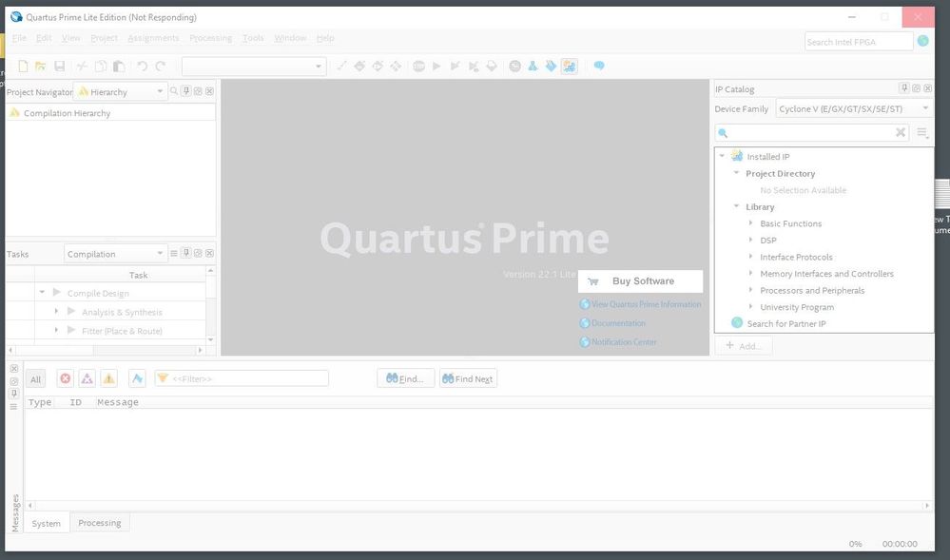Open the IP Catalog options menu icon
Screen dimensions: 950x560
(x=922, y=133)
